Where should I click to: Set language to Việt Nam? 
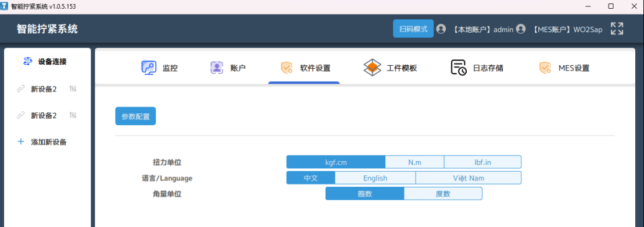pos(468,178)
